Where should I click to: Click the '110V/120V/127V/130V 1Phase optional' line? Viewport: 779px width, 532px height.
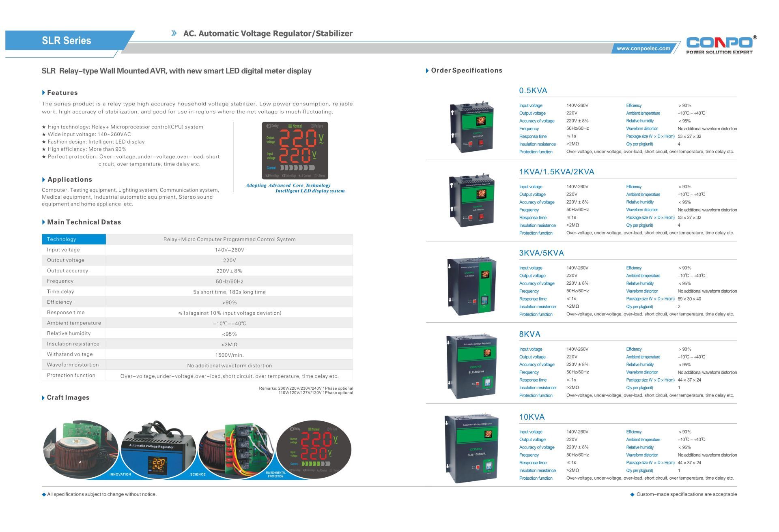click(316, 393)
